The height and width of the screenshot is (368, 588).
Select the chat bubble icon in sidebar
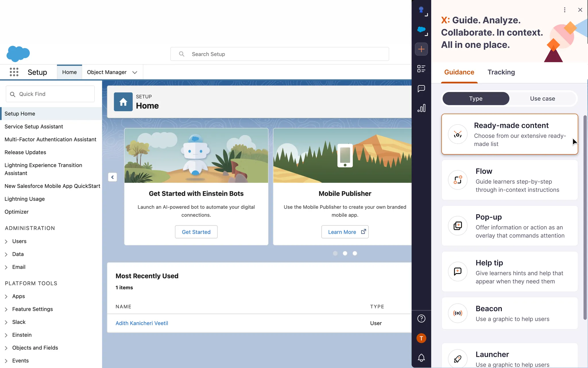[421, 89]
